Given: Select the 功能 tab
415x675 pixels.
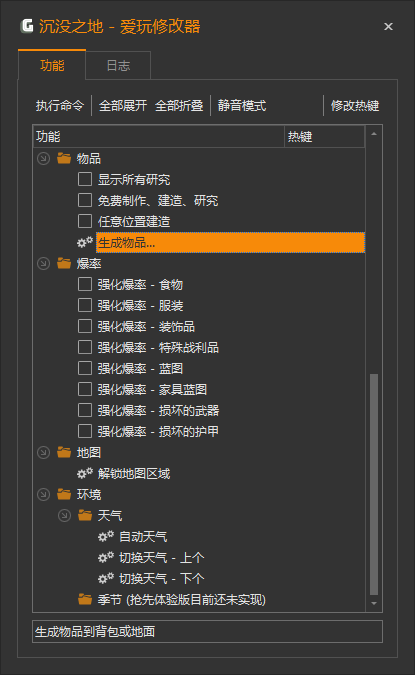Looking at the screenshot, I should pyautogui.click(x=52, y=65).
